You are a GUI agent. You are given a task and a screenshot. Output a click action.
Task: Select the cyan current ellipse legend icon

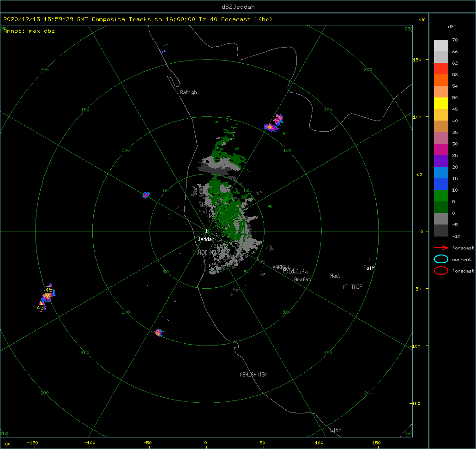(x=441, y=259)
